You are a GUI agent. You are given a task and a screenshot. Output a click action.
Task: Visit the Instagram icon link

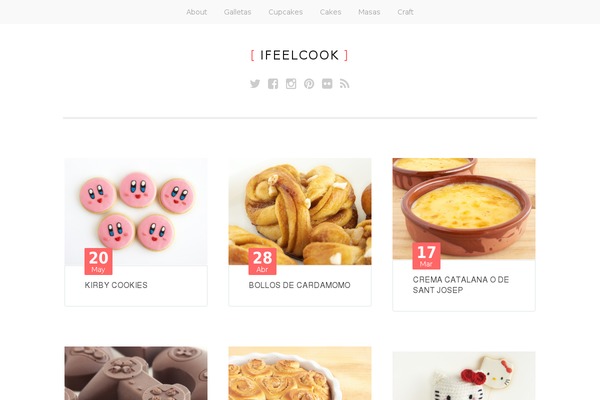click(x=291, y=84)
